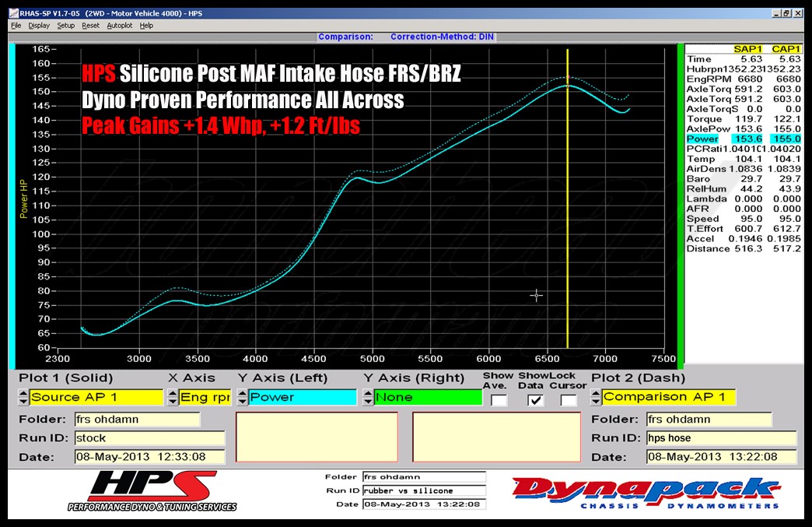Select the Eng rpm X Axis field
Viewport: 812px width, 527px height.
pos(205,398)
